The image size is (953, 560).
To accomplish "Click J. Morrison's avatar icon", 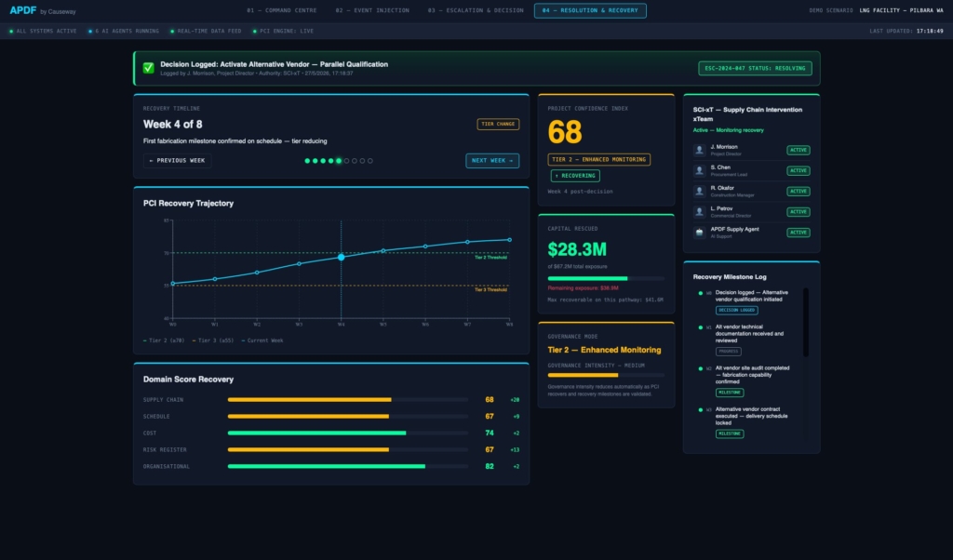I will (700, 150).
